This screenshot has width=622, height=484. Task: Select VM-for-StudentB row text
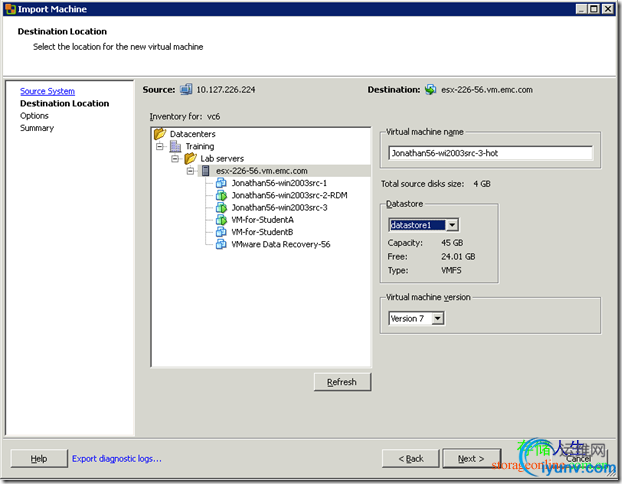pyautogui.click(x=263, y=232)
